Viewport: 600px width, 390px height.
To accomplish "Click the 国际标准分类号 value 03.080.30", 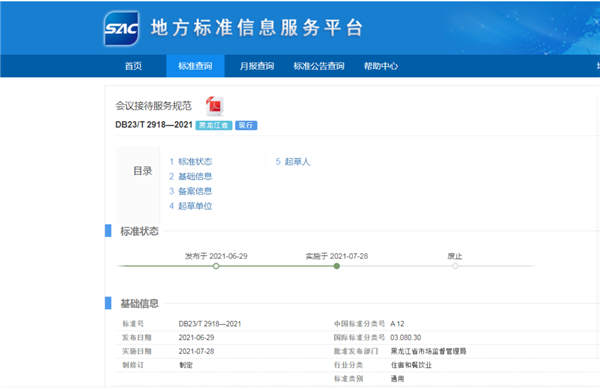I will 406,338.
